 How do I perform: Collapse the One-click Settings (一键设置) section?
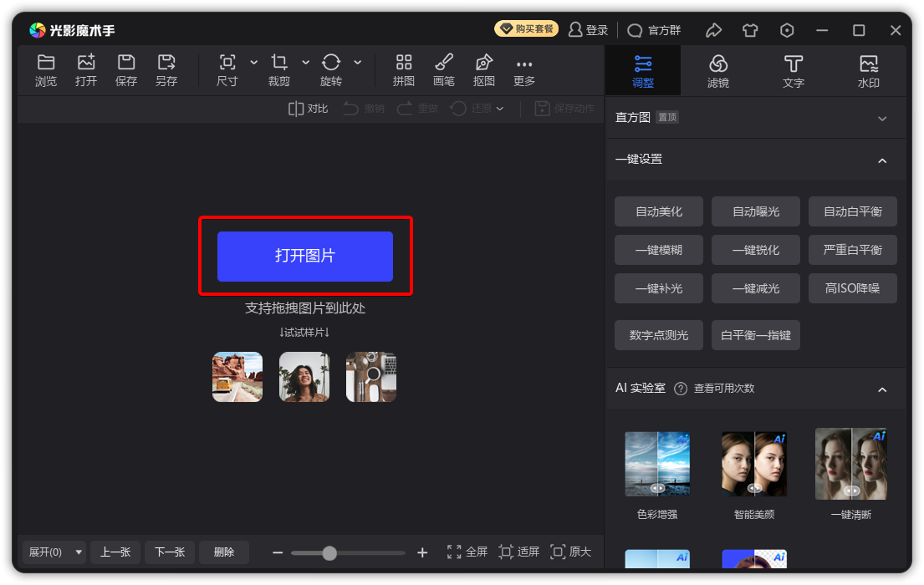[882, 160]
